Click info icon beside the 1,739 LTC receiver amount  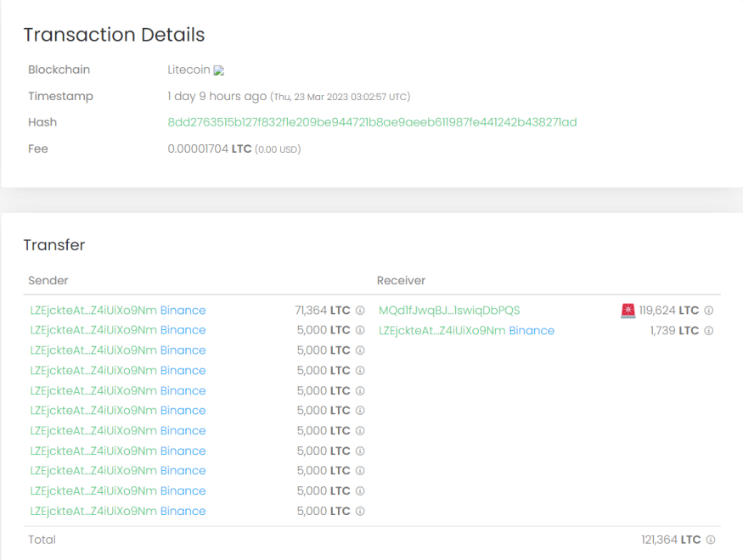point(710,330)
